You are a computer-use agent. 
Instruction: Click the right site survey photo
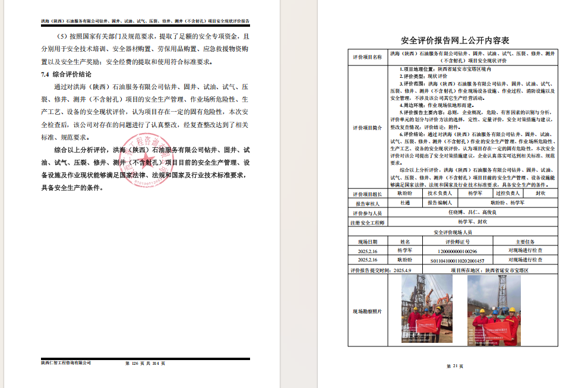(x=494, y=310)
